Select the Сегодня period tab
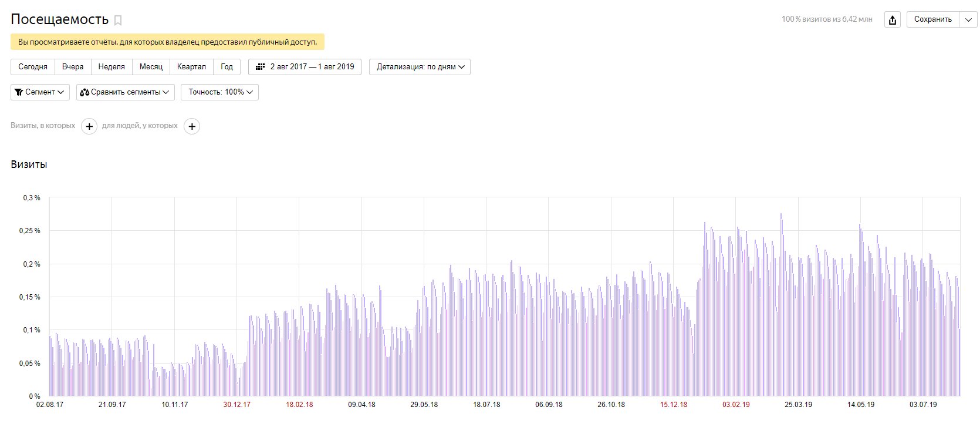This screenshot has width=980, height=427. click(x=33, y=67)
